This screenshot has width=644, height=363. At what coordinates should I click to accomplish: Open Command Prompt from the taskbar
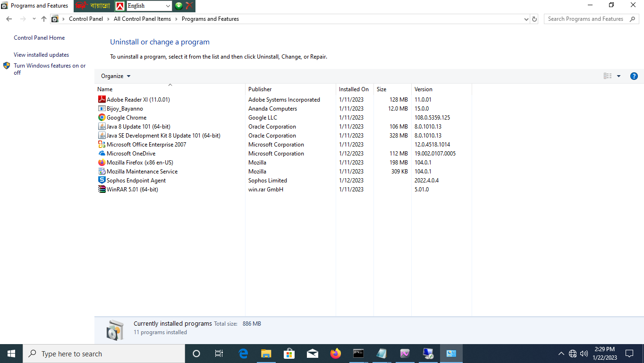tap(359, 354)
